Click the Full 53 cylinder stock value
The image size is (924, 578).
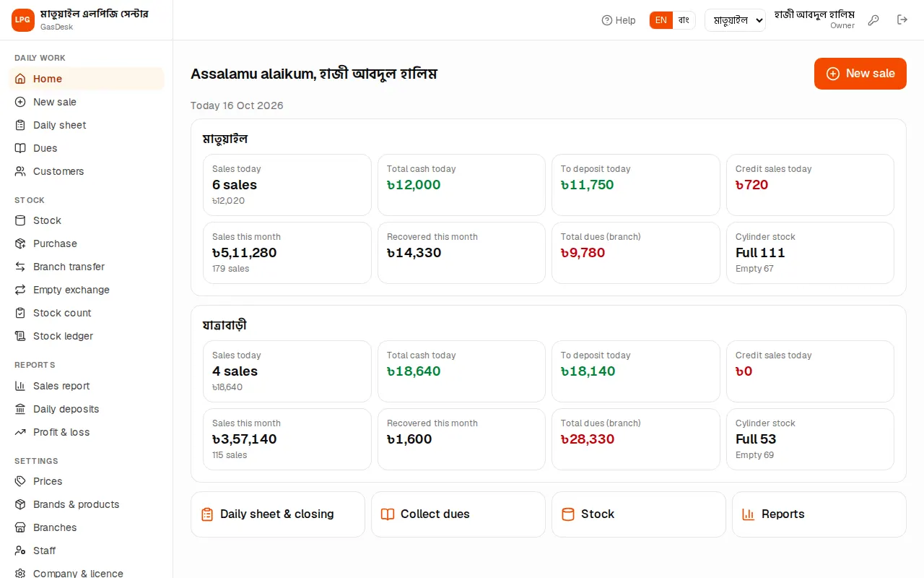tap(756, 439)
